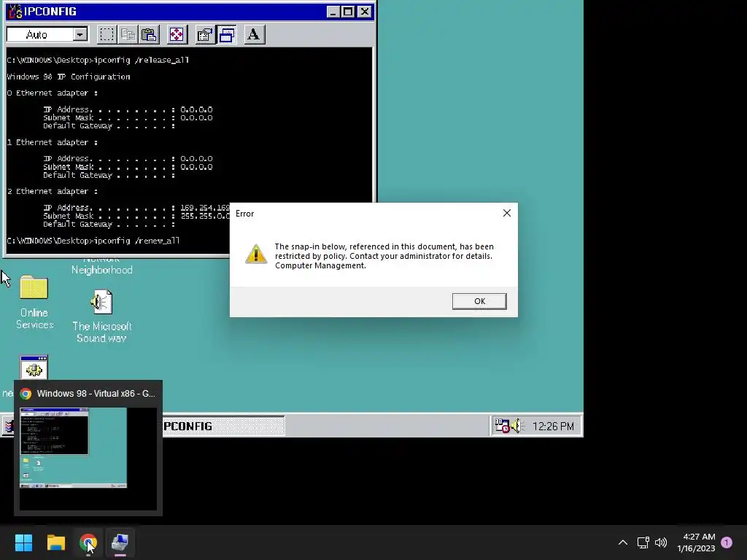
Task: Toggle full screen icon in IPCONFIG toolbar
Action: click(x=177, y=35)
